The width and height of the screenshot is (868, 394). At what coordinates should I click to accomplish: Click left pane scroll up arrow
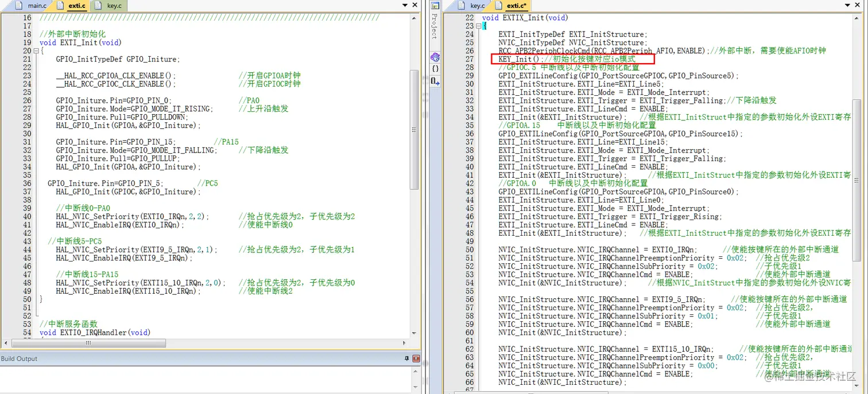click(415, 18)
